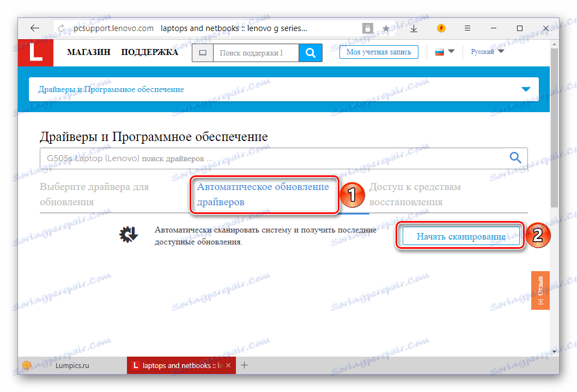
Task: Click Моя учетная запись
Action: 378,51
